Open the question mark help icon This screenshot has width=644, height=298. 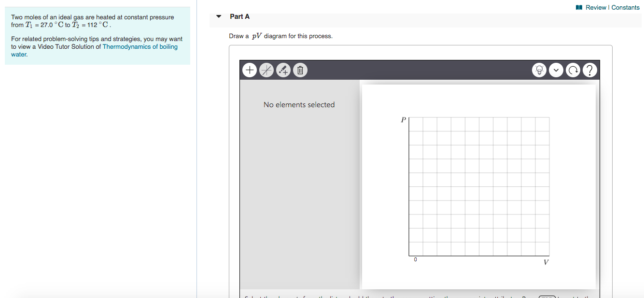coord(589,71)
